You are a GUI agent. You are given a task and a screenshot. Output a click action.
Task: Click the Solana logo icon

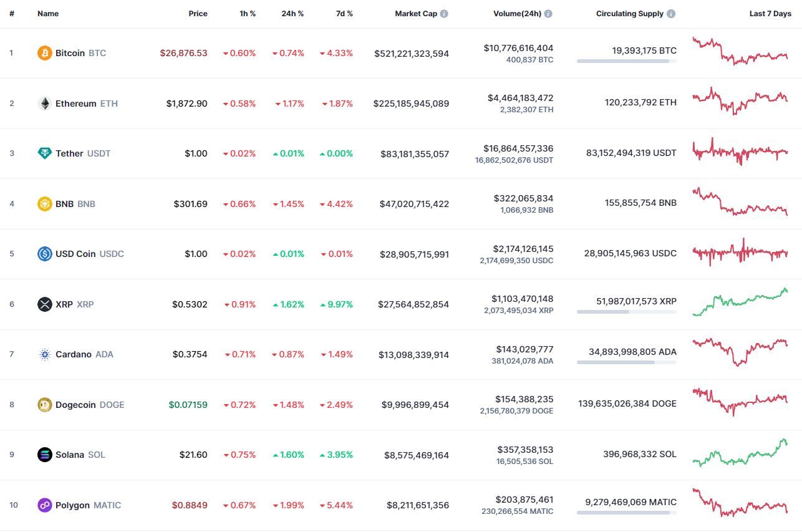(44, 455)
